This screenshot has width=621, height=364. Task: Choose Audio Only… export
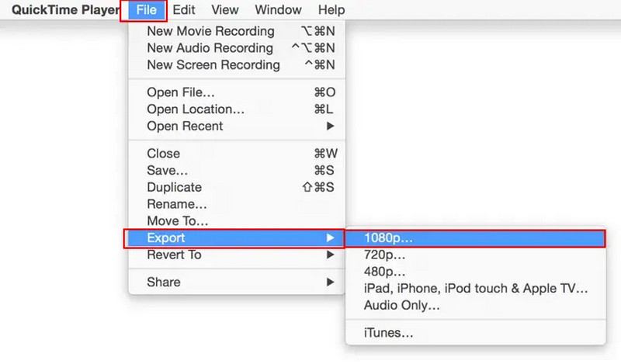402,306
